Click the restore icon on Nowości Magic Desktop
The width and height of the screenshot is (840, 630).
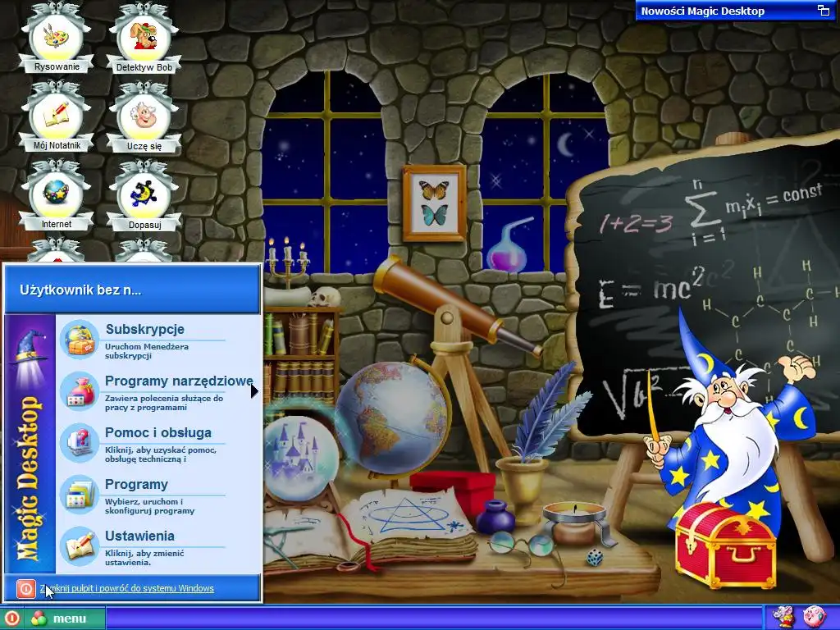[823, 10]
